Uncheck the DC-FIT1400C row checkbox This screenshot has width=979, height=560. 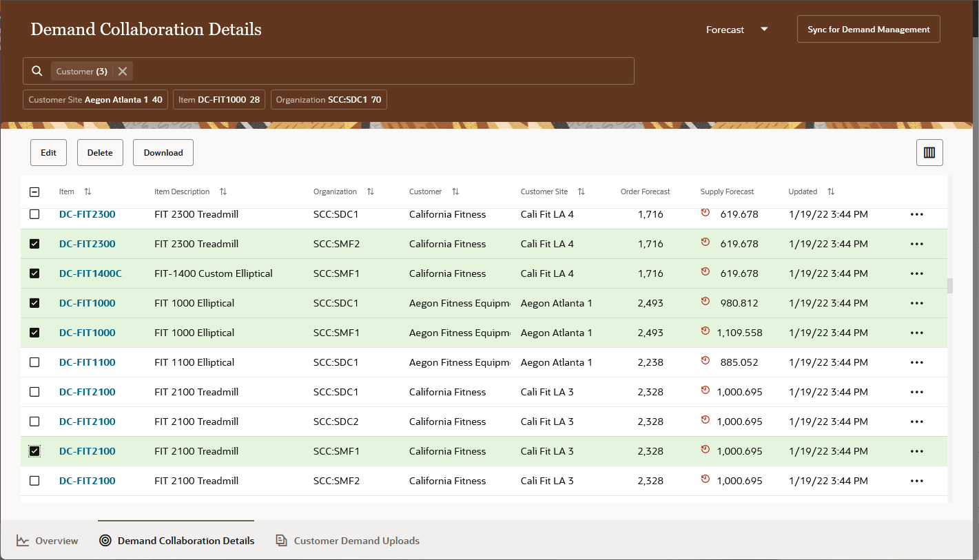click(34, 273)
